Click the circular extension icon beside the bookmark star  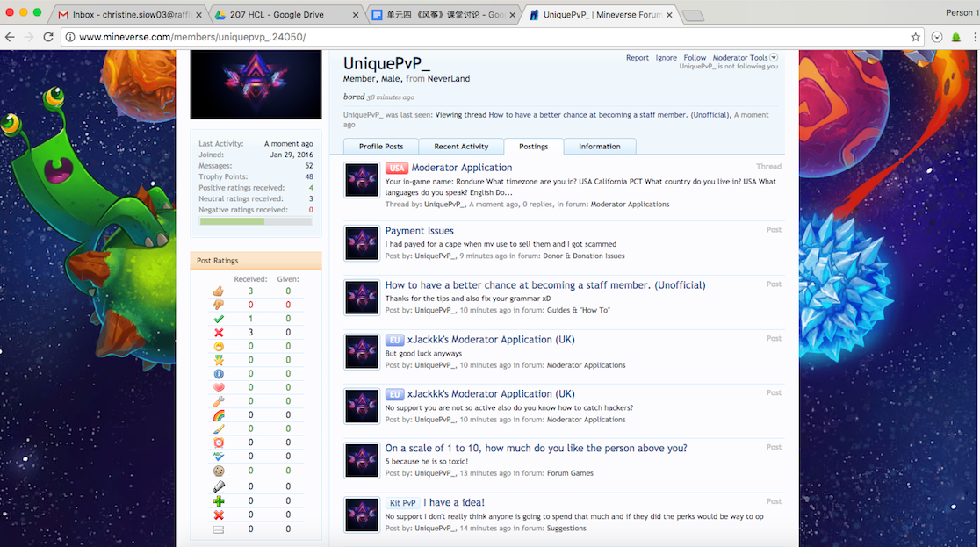coord(937,37)
